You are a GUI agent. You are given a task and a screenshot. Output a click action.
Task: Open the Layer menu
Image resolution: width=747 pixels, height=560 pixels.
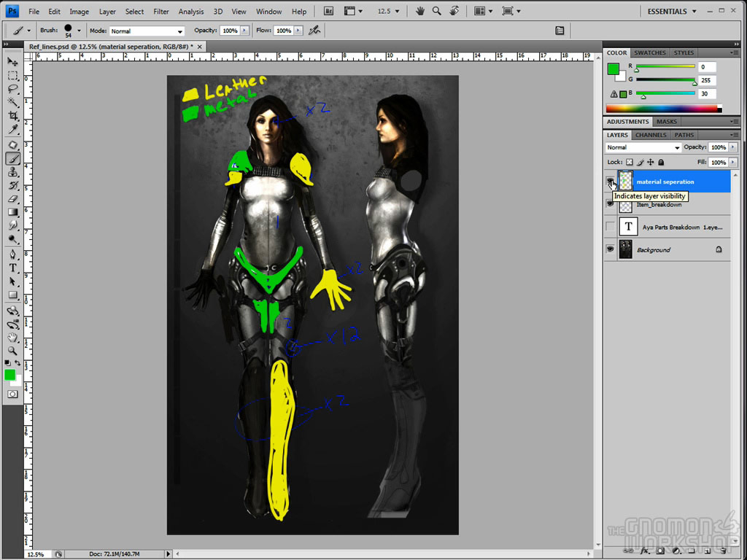[107, 12]
